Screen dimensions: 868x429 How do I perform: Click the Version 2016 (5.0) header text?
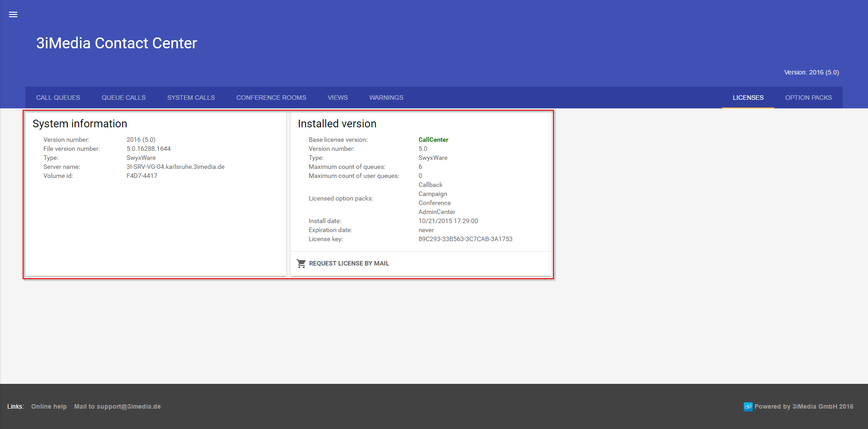click(x=811, y=72)
